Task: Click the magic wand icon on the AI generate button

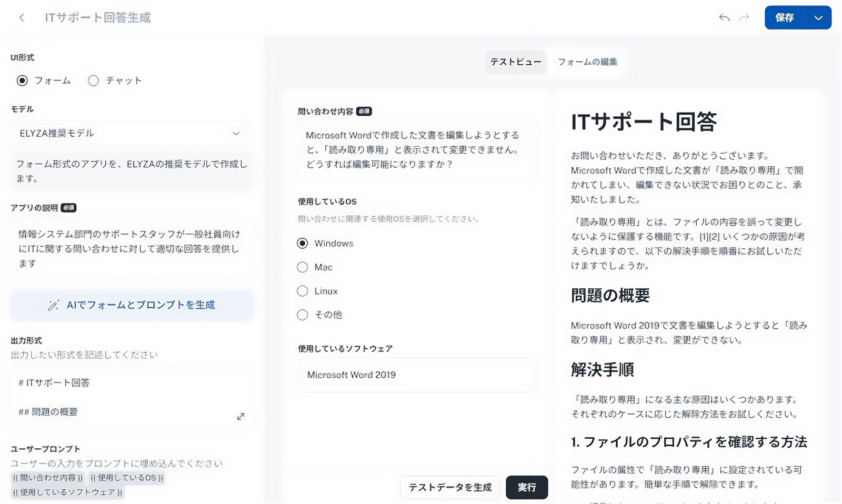Action: point(53,305)
